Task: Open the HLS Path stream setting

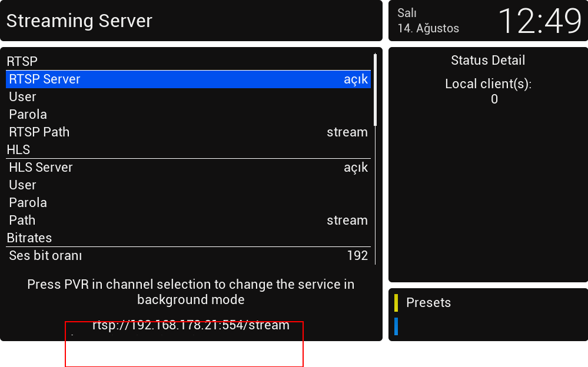Action: 188,221
